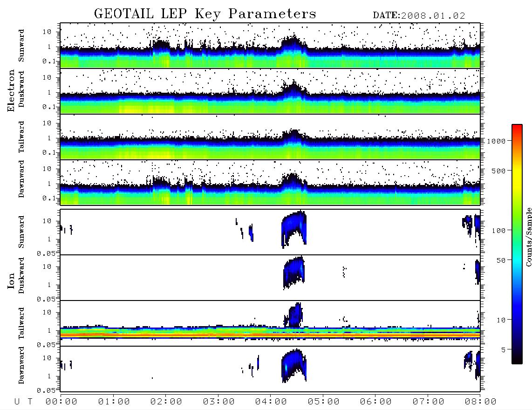Select the 'Electron' vertical group label

(11, 90)
